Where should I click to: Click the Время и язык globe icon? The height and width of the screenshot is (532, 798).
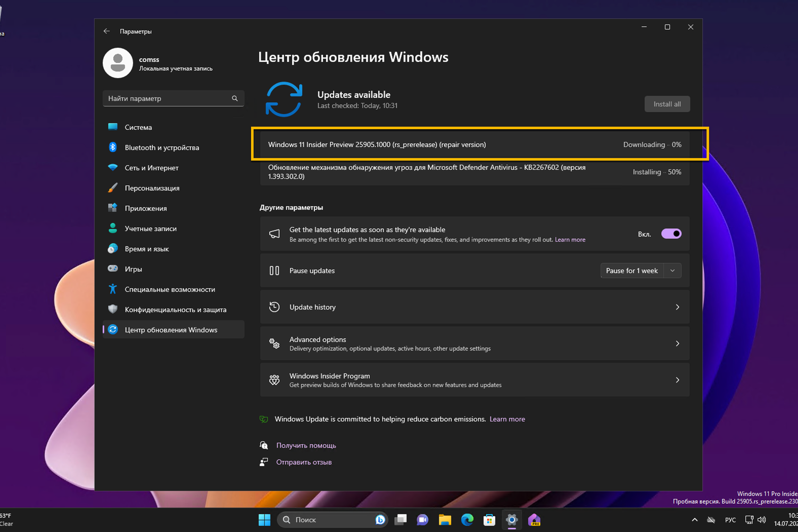(113, 248)
